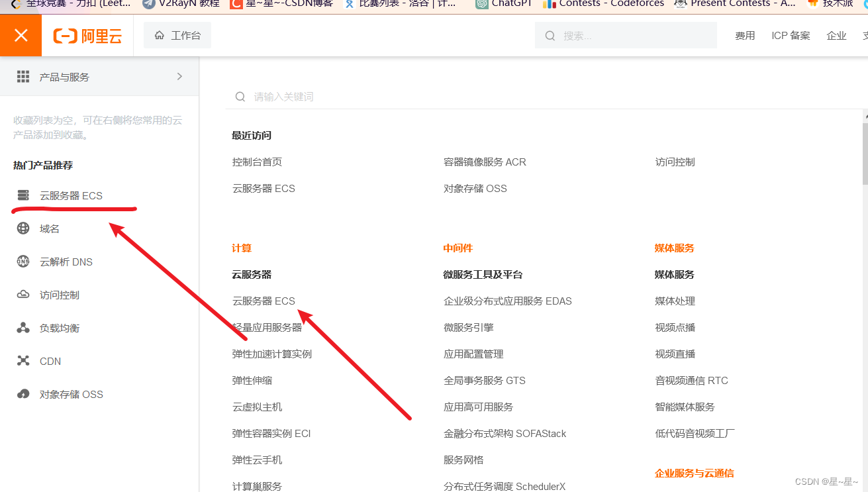868x492 pixels.
Task: Open 企业级分布式应用服务 EDAS
Action: 508,301
